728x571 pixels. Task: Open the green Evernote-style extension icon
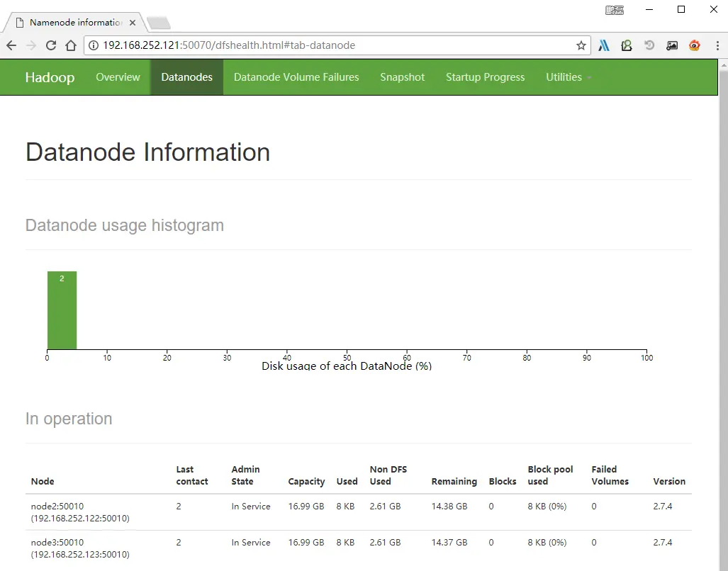(x=627, y=45)
